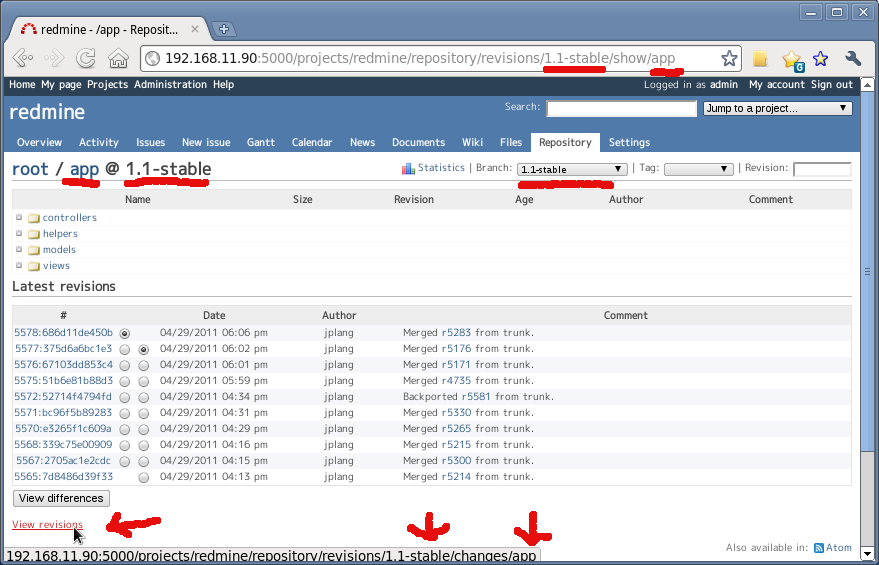
Task: Open the r5283 trunk revision link
Action: 456,332
